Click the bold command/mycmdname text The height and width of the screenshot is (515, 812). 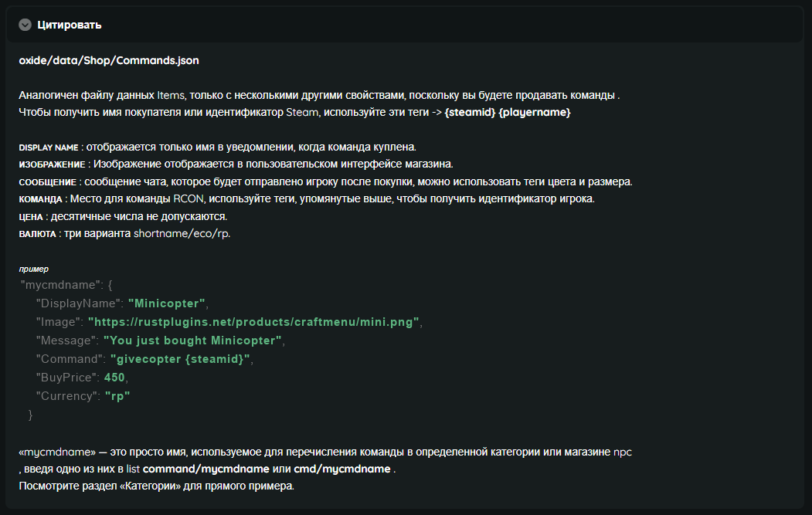[206, 469]
